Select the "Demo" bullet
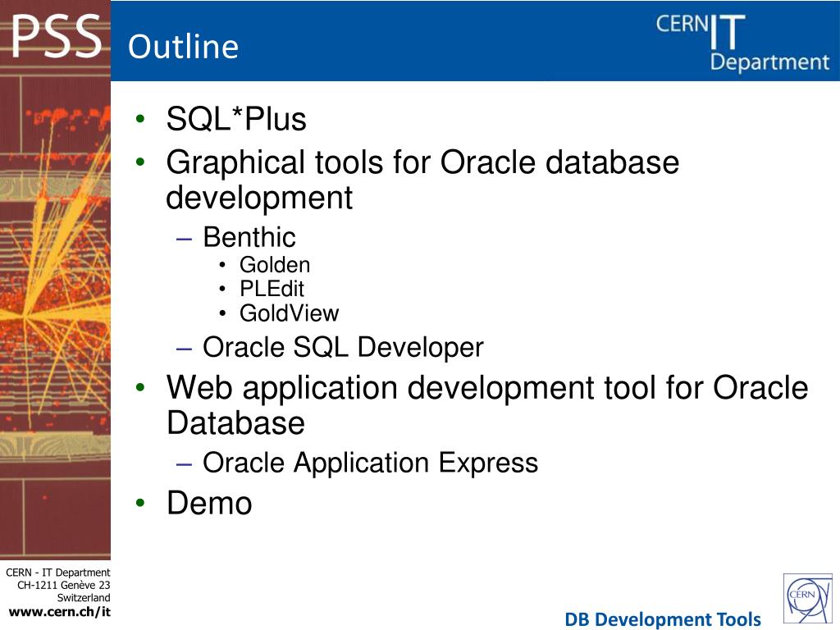Viewport: 840px width, 630px height. click(x=209, y=503)
